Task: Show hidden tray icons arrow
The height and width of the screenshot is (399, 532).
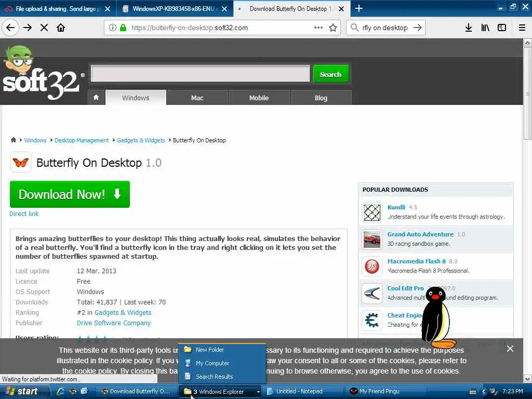Action: tap(484, 392)
